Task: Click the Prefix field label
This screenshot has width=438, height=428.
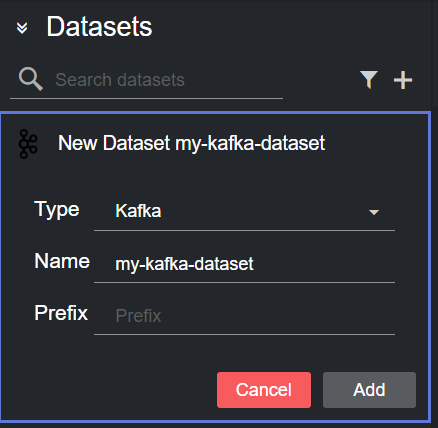Action: click(x=61, y=313)
